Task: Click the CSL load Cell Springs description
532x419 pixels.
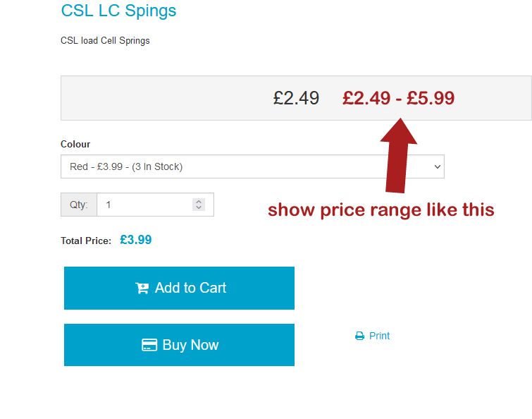Action: pyautogui.click(x=105, y=41)
